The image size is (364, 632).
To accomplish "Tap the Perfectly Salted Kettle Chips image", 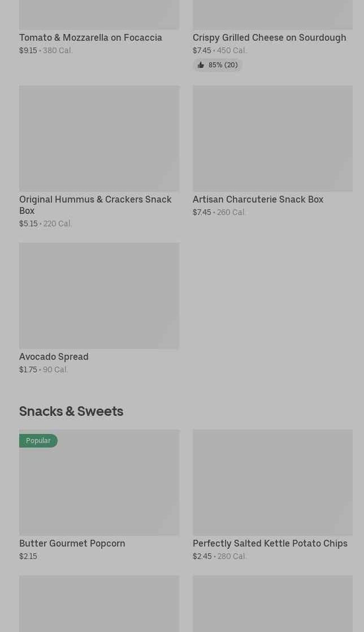I will [272, 483].
